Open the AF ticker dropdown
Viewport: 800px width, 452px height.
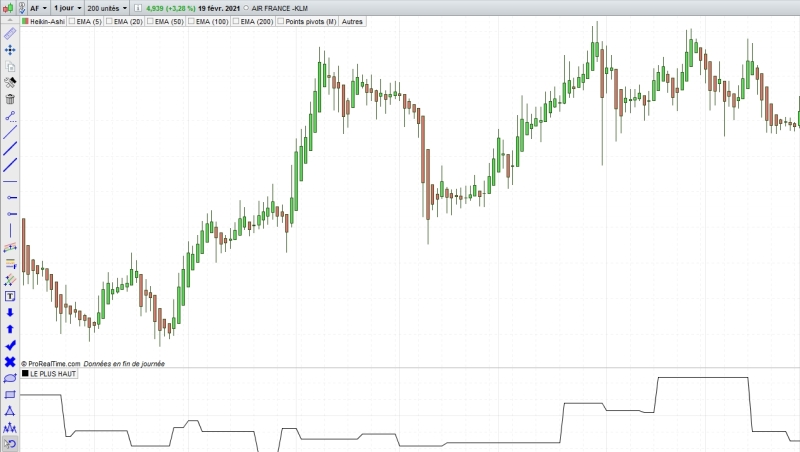(x=39, y=8)
